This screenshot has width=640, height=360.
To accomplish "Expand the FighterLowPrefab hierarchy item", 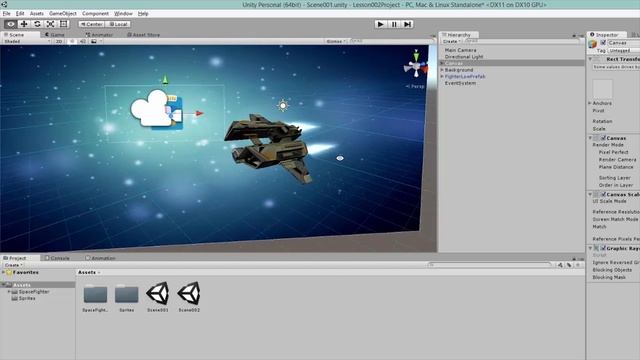I will [442, 76].
